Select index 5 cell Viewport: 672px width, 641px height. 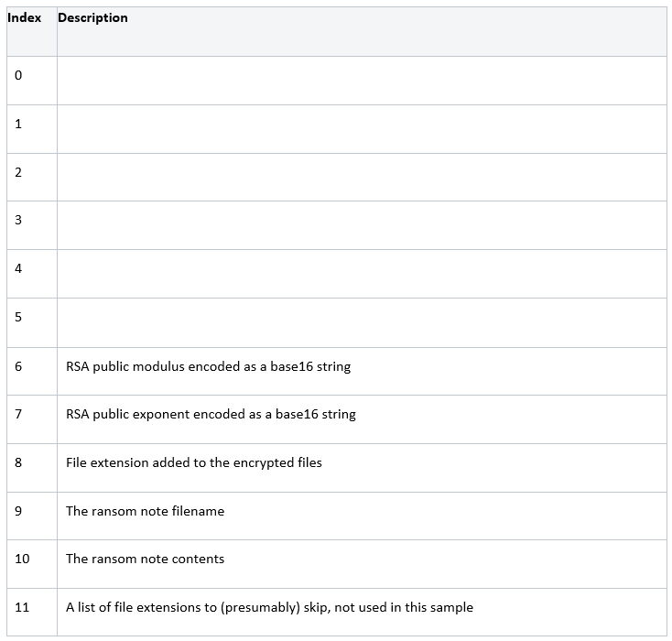pyautogui.click(x=32, y=322)
